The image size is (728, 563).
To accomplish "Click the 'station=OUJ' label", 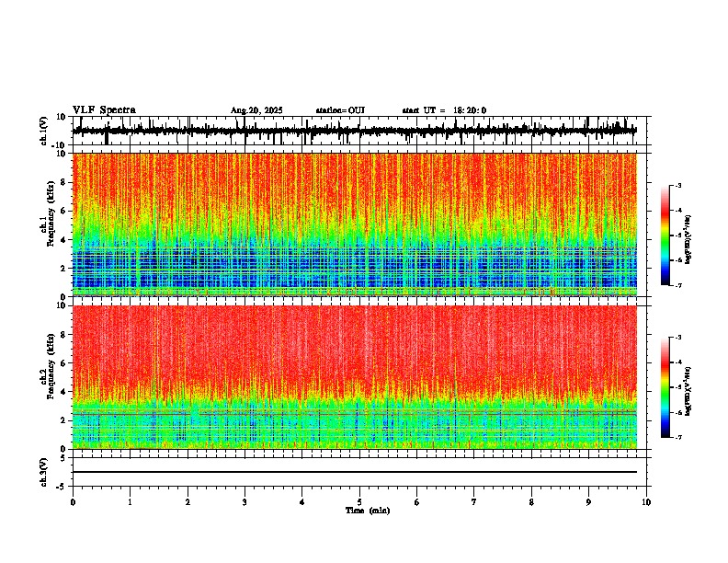I will tap(340, 110).
